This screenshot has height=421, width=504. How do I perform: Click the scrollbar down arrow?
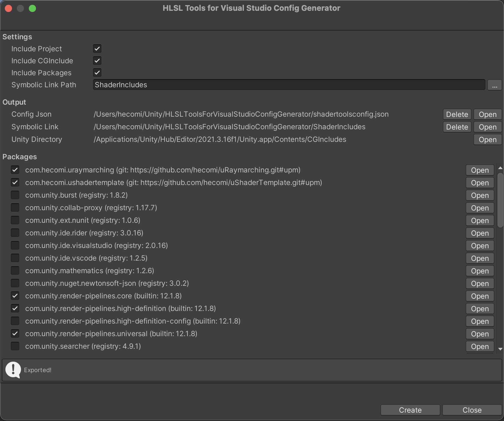[500, 349]
